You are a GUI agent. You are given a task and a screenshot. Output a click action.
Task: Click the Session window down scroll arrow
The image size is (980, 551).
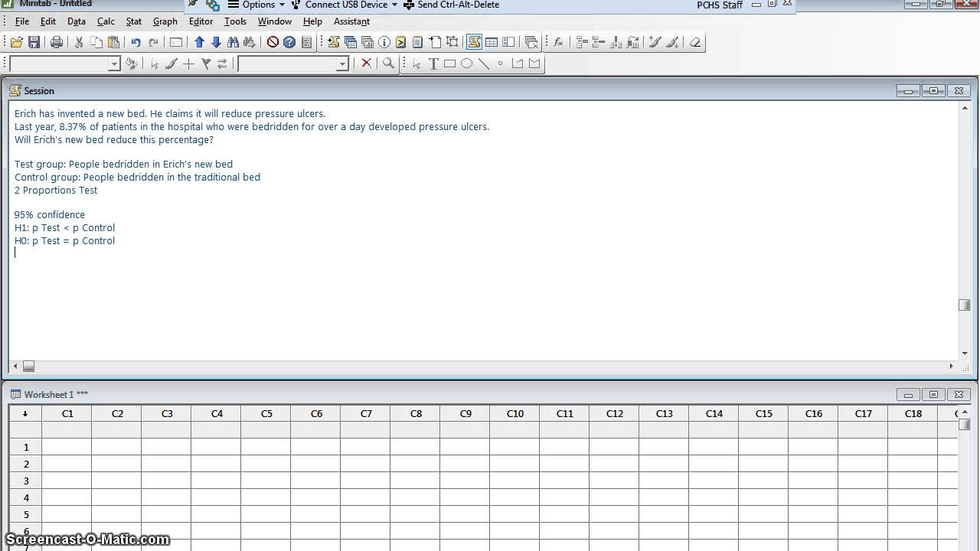[x=965, y=354]
